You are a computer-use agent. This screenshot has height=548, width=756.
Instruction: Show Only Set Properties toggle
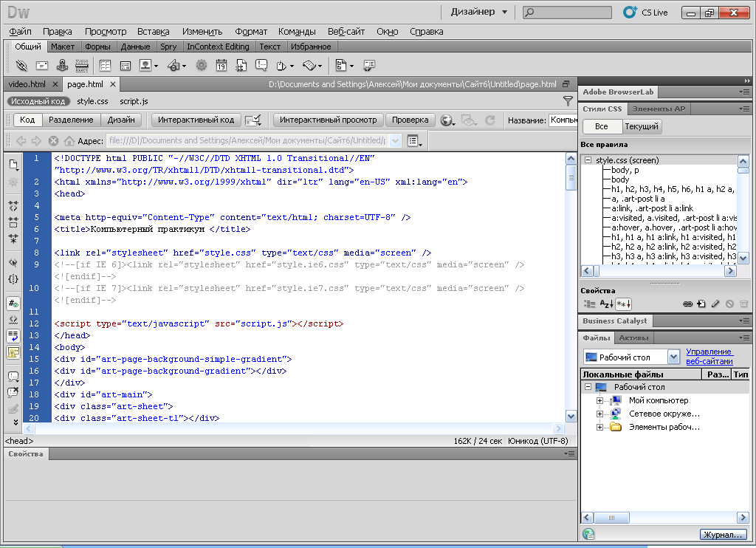coord(623,304)
